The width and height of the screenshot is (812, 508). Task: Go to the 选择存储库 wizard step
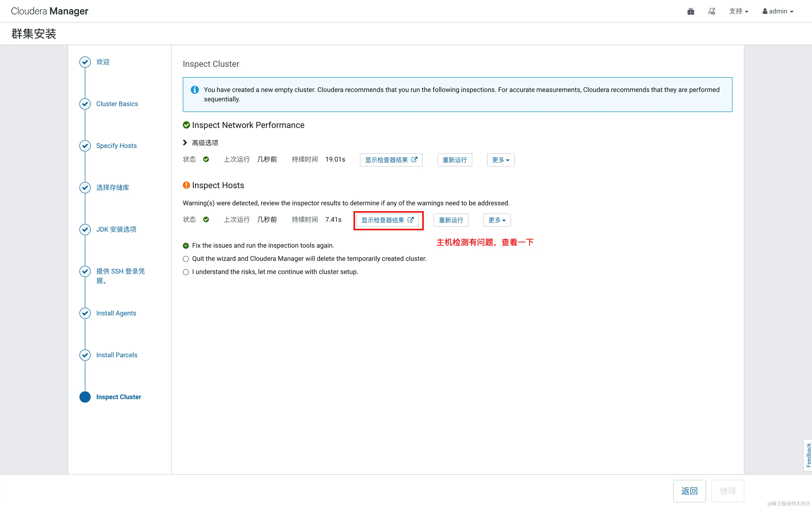113,188
